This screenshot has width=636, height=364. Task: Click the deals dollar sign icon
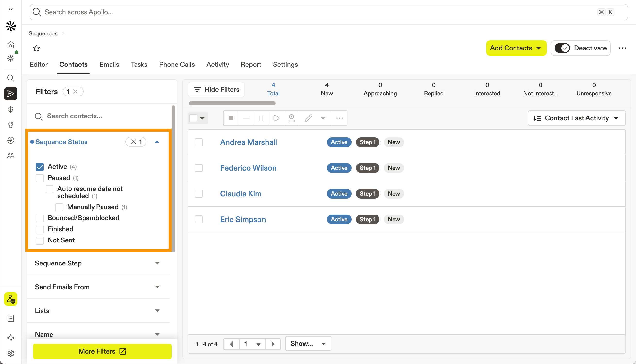click(10, 109)
